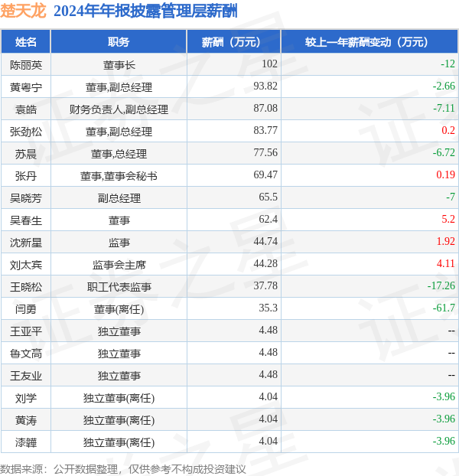This screenshot has width=459, height=476.
Task: Click the 财务负责人,副总经理 position cell
Action: click(x=119, y=109)
